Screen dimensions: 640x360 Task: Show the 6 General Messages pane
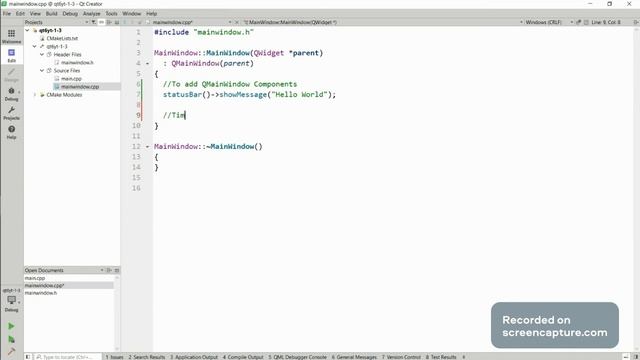point(354,357)
